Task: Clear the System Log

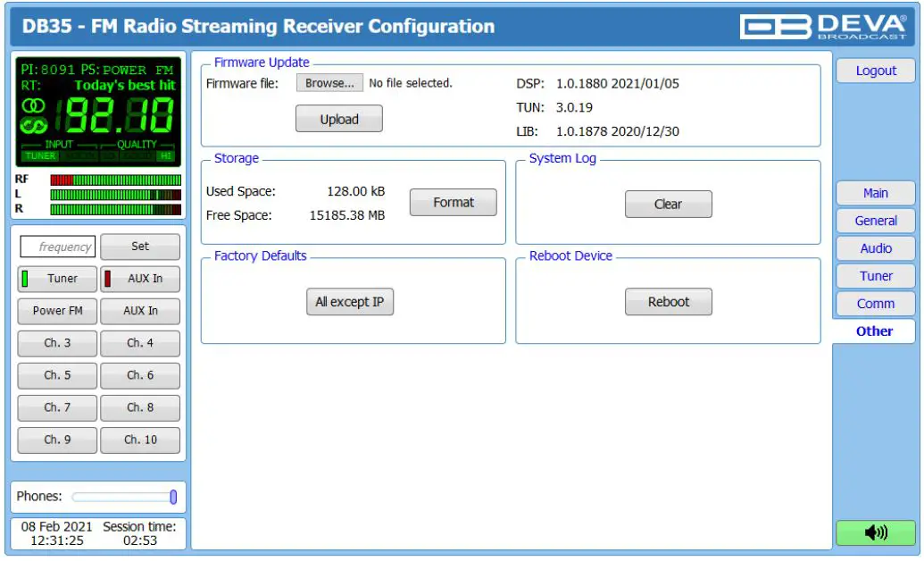Action: [x=668, y=204]
